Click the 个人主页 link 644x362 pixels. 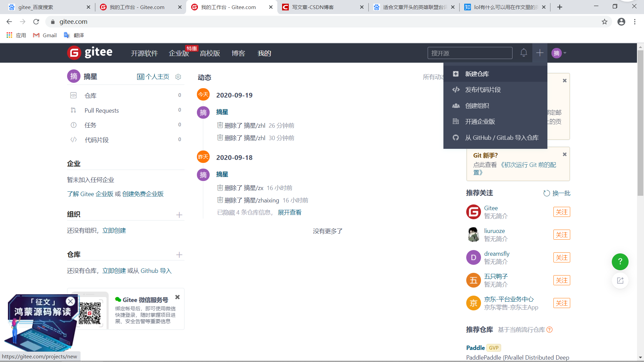coord(154,76)
